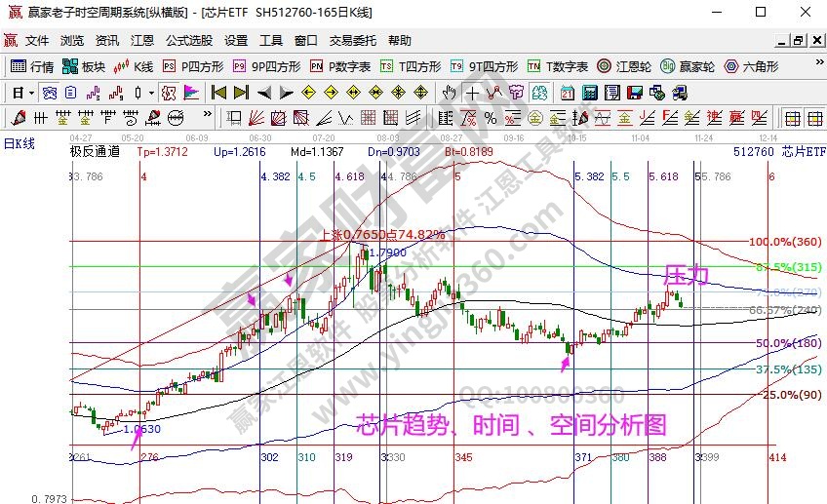This screenshot has width=827, height=504.
Task: Open the 日 period dropdown arrow
Action: (x=31, y=93)
